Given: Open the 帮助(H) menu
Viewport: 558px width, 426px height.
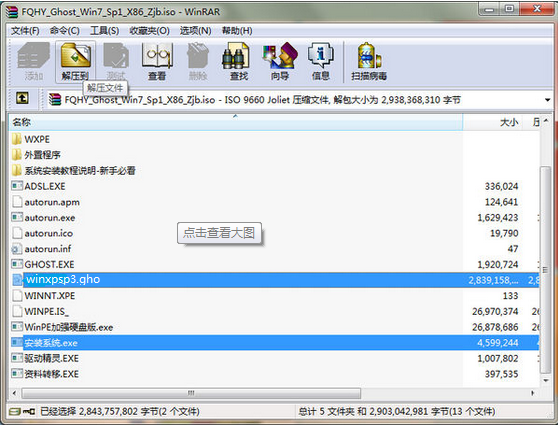Looking at the screenshot, I should point(237,31).
